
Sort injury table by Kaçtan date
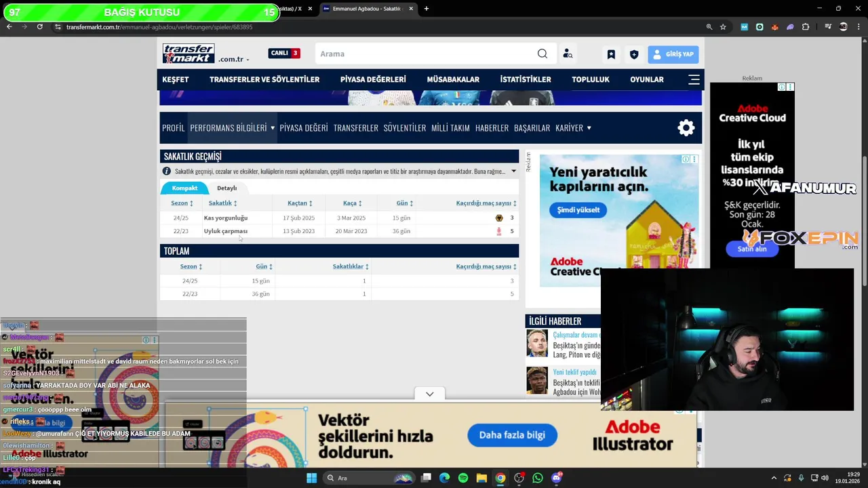(300, 203)
